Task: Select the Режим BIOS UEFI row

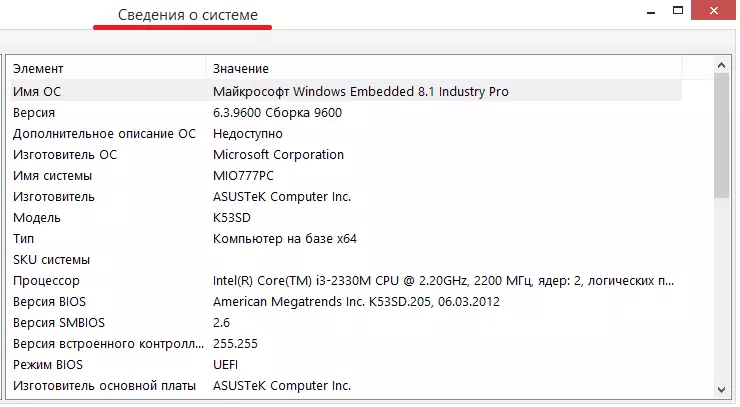Action: click(x=47, y=365)
